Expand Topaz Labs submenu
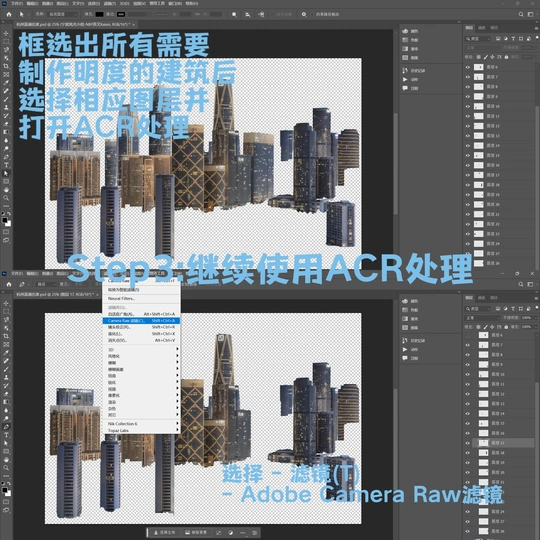Viewport: 540px width, 540px height. 141,430
